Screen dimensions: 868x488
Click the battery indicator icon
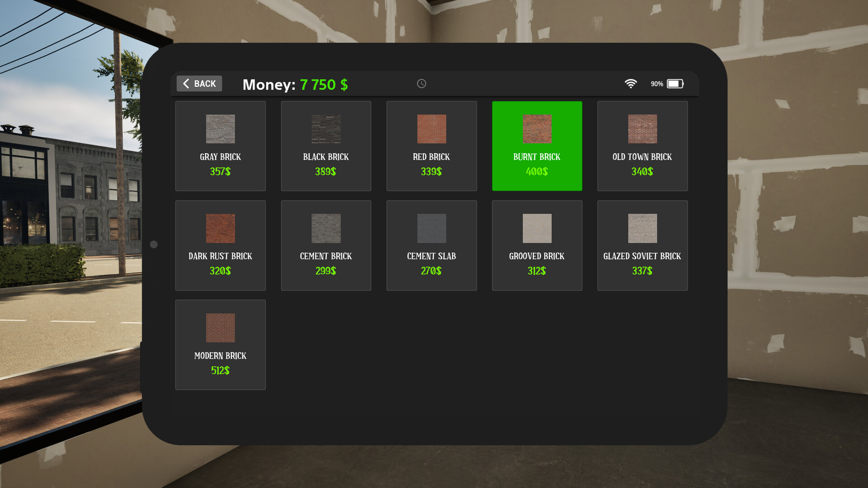tap(675, 84)
